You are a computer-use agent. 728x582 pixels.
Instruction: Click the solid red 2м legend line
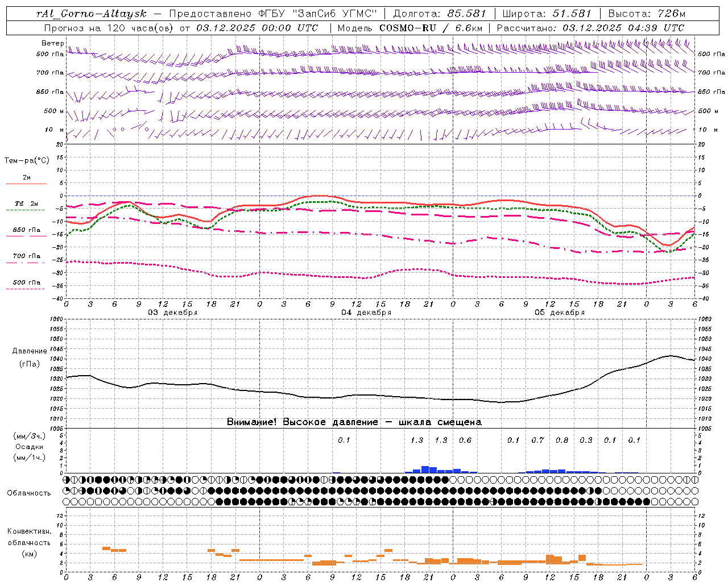26,184
